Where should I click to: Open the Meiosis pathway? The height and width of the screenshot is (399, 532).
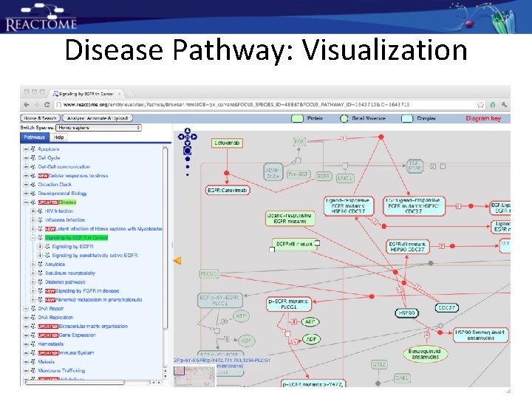[x=46, y=361]
